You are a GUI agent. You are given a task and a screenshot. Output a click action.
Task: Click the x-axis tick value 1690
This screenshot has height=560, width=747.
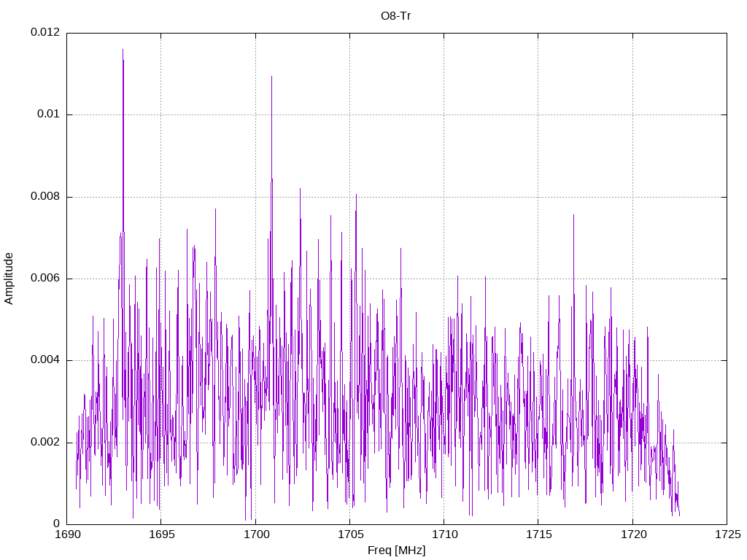click(67, 534)
